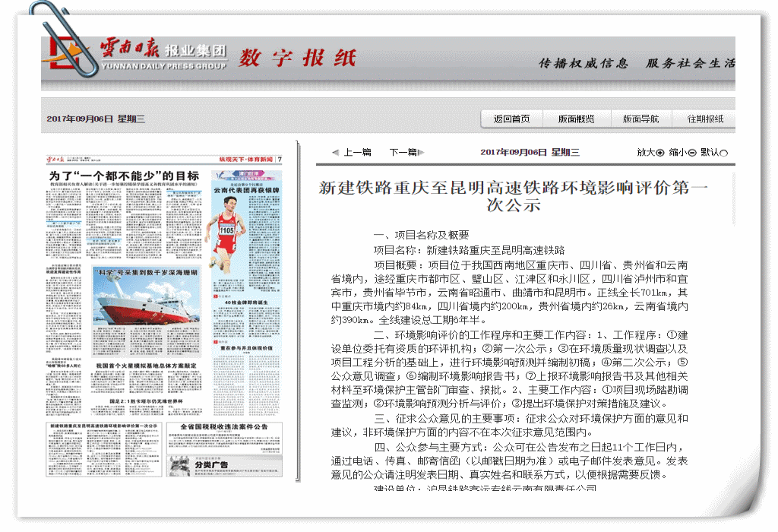
Task: Click the next article right arrow
Action: 422,153
